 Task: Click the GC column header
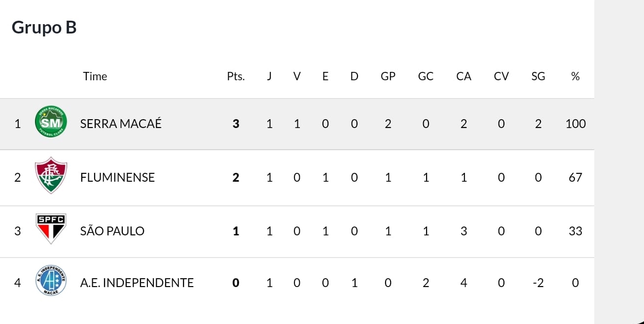click(x=426, y=76)
